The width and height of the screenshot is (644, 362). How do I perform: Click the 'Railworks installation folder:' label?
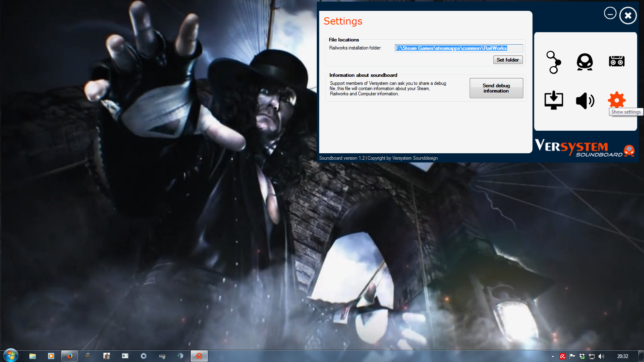click(x=355, y=48)
